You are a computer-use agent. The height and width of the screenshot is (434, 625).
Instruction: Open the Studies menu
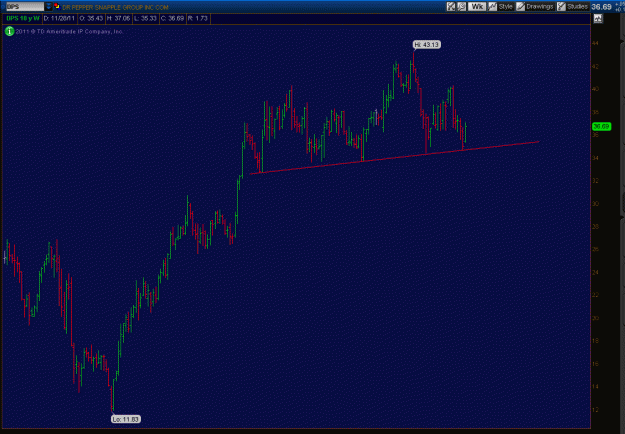577,7
